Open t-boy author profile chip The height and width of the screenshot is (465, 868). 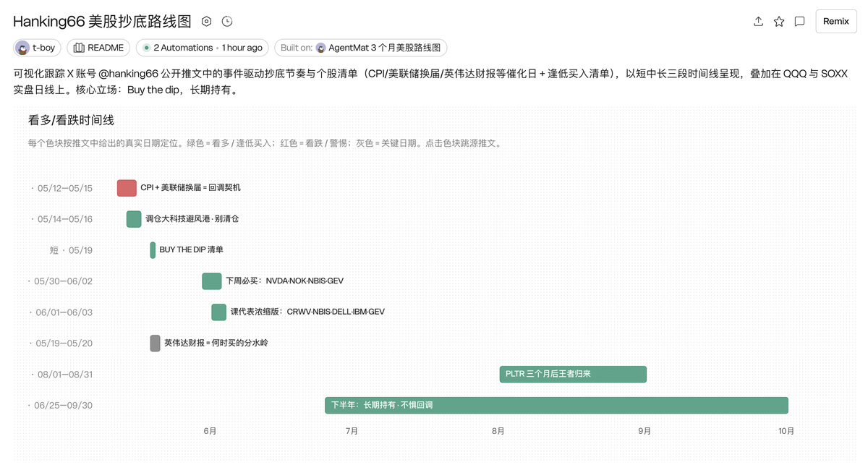[x=38, y=48]
